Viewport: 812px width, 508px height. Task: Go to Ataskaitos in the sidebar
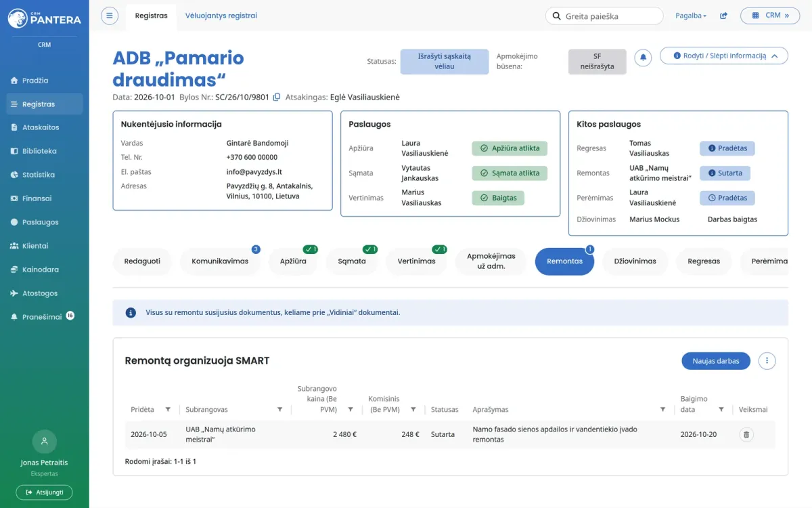tap(45, 127)
